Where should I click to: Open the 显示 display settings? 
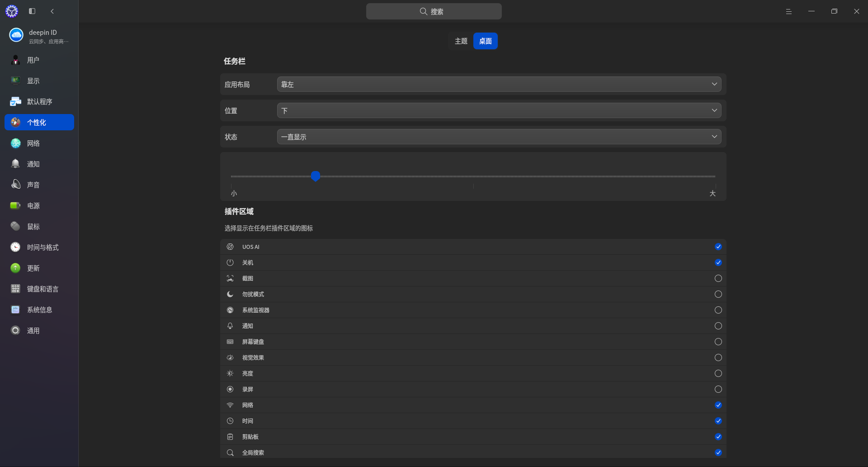39,81
